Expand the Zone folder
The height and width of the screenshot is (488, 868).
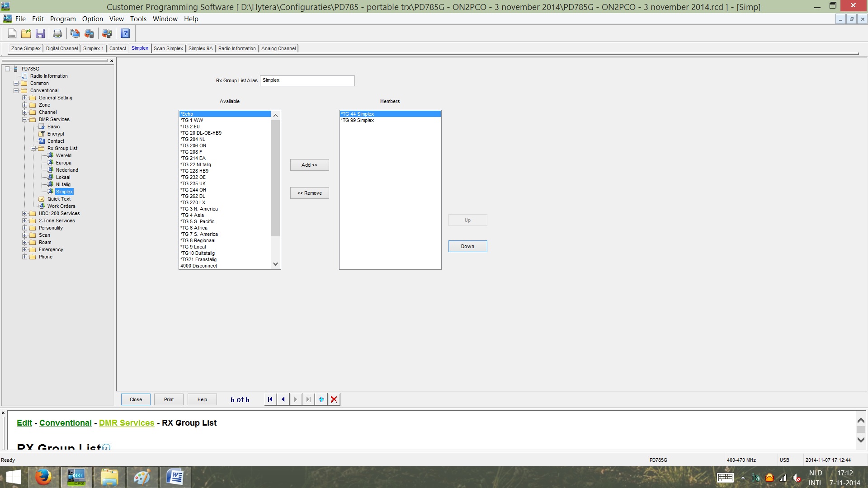point(25,105)
